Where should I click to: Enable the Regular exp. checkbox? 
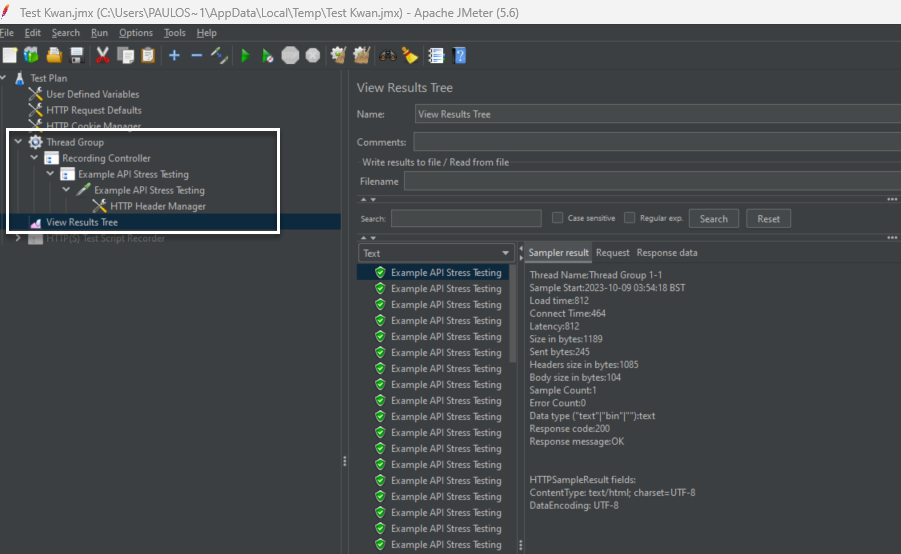point(630,218)
